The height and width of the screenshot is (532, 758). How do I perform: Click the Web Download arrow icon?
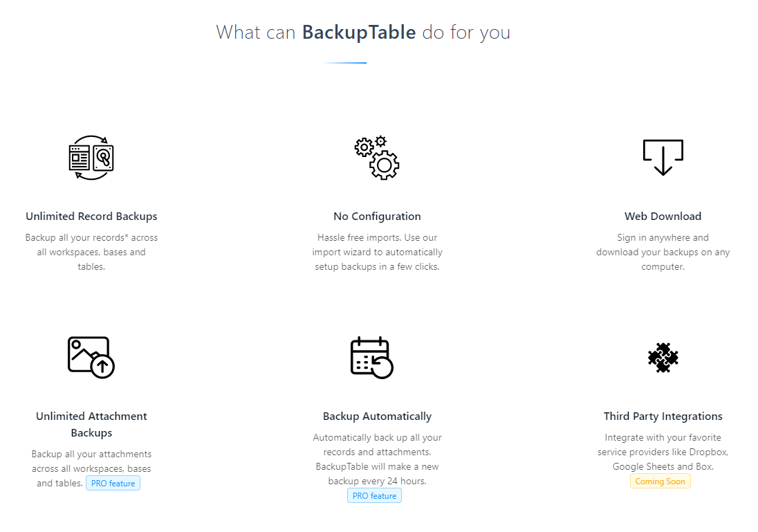pyautogui.click(x=663, y=157)
